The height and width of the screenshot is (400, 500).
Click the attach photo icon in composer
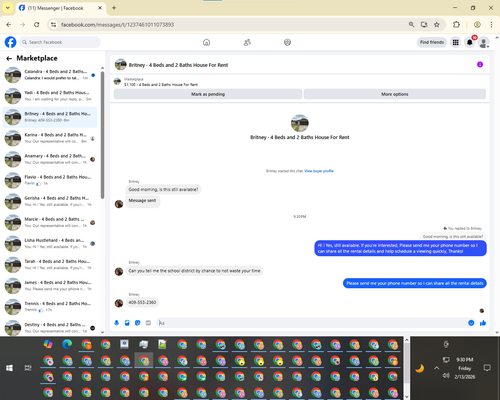tap(127, 323)
